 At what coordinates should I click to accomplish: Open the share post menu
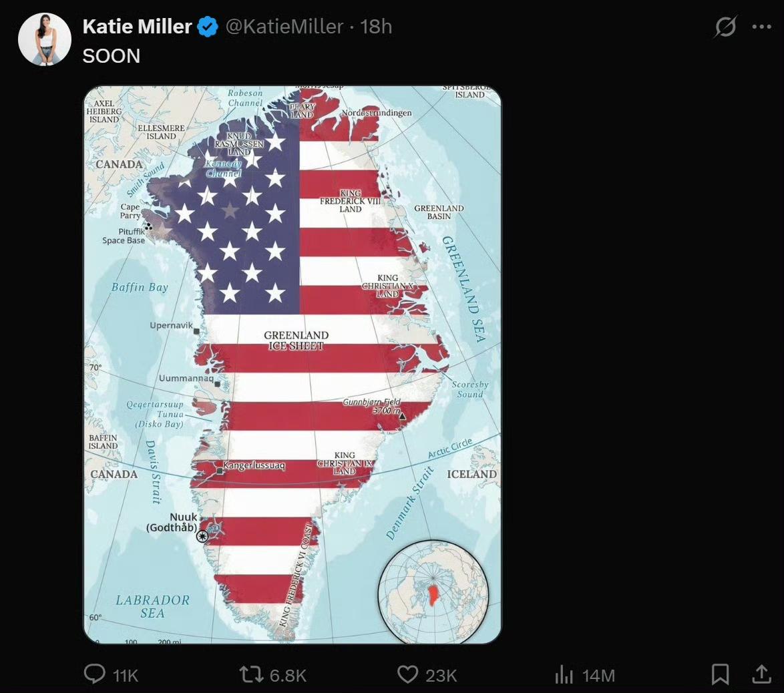pos(761,674)
